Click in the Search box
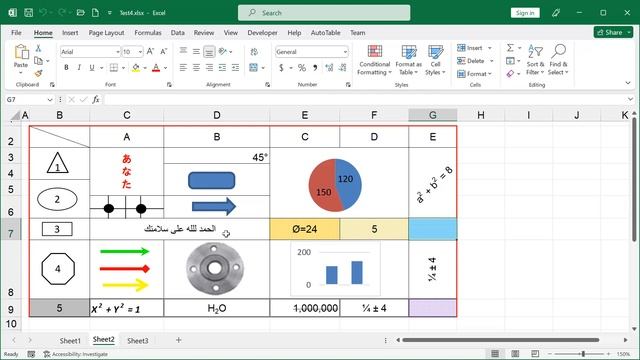 [x=324, y=13]
